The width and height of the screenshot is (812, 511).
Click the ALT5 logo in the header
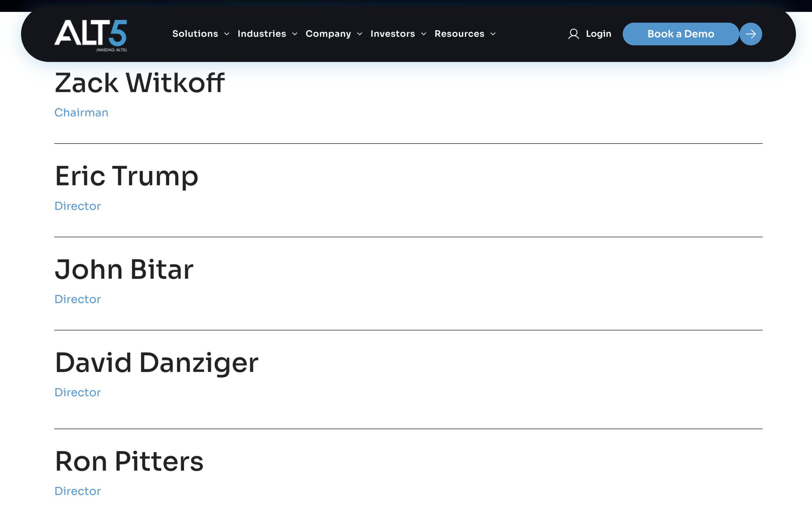click(x=90, y=35)
